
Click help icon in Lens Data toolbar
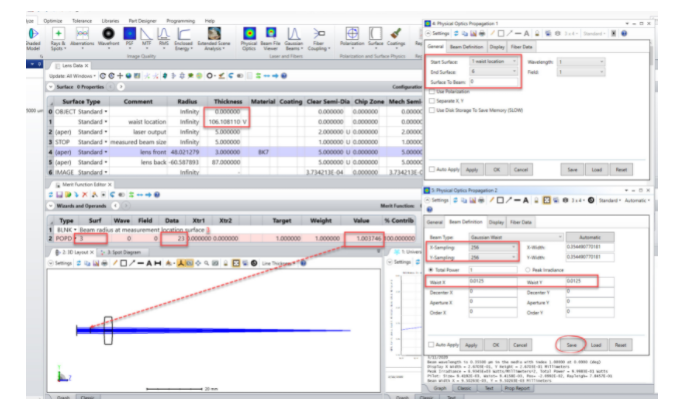pos(284,76)
